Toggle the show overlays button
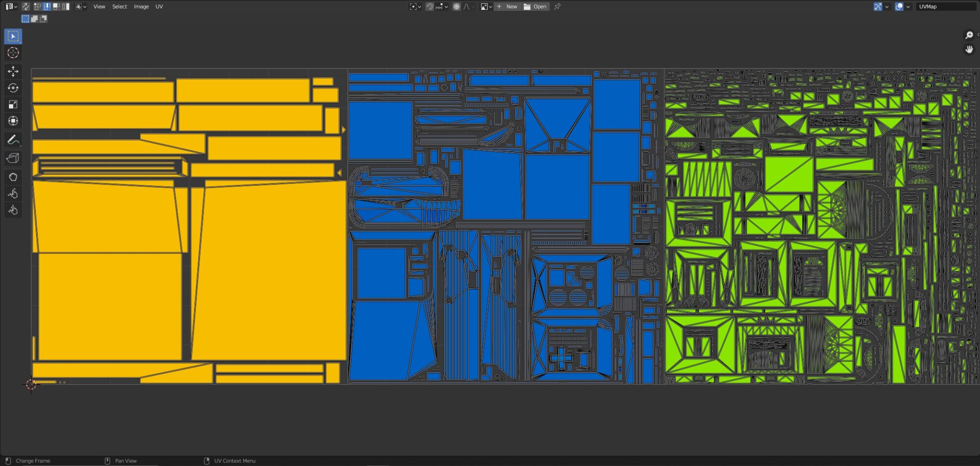980x466 pixels. point(899,7)
